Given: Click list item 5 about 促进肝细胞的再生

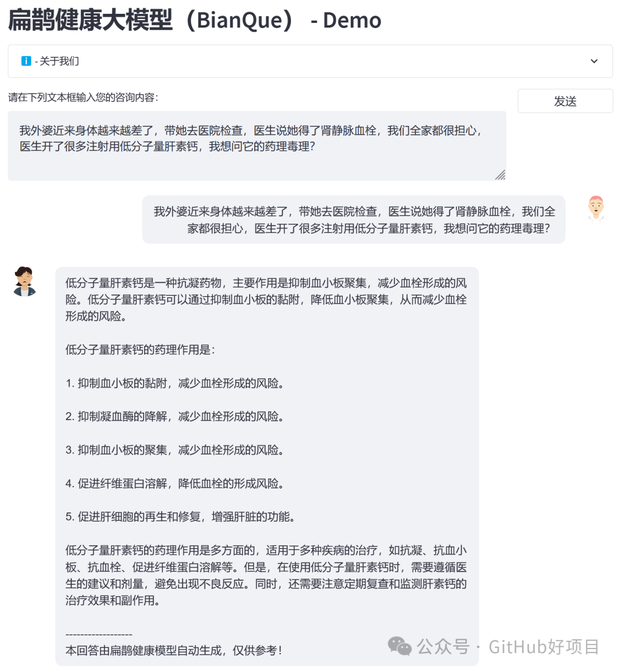Looking at the screenshot, I should click(x=180, y=517).
